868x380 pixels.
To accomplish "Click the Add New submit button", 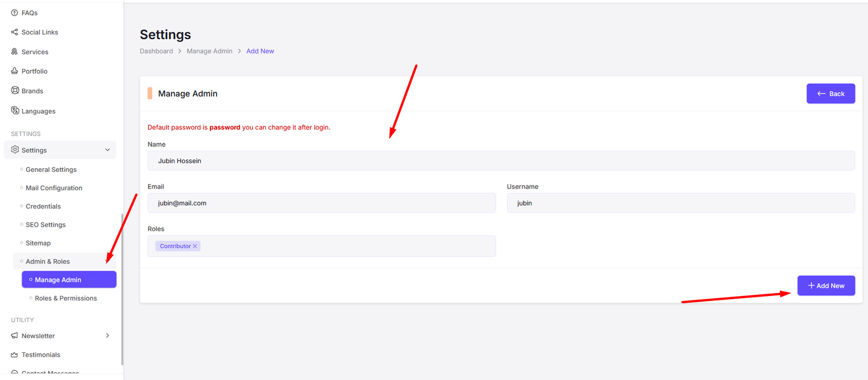I will tap(826, 286).
